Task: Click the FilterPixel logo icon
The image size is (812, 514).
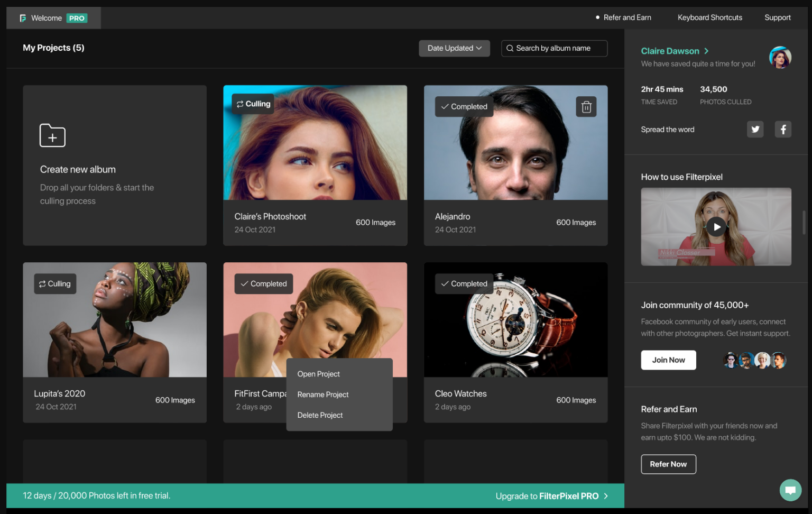Action: pos(22,17)
